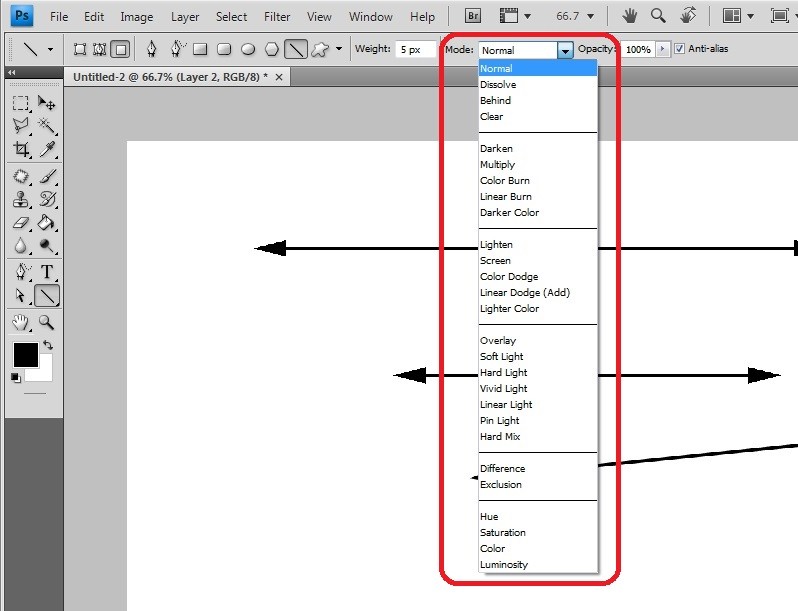Open the Opacity slider arrow
Image resolution: width=798 pixels, height=611 pixels.
click(x=662, y=49)
